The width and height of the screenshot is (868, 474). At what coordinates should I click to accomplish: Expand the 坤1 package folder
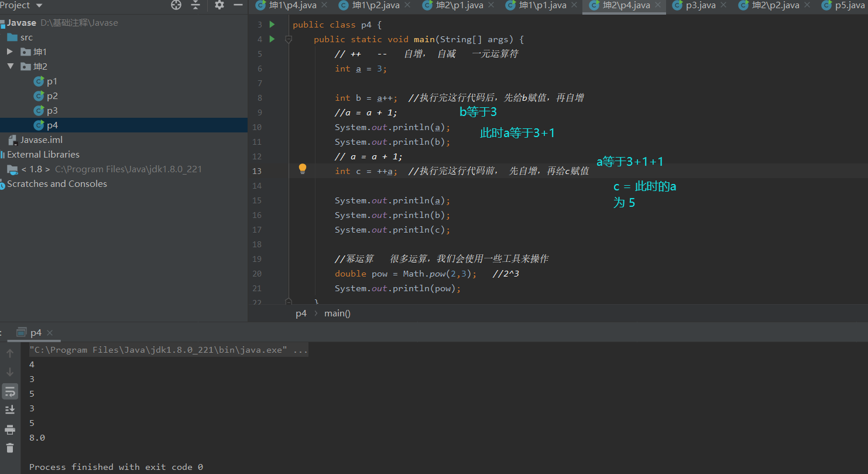coord(10,52)
